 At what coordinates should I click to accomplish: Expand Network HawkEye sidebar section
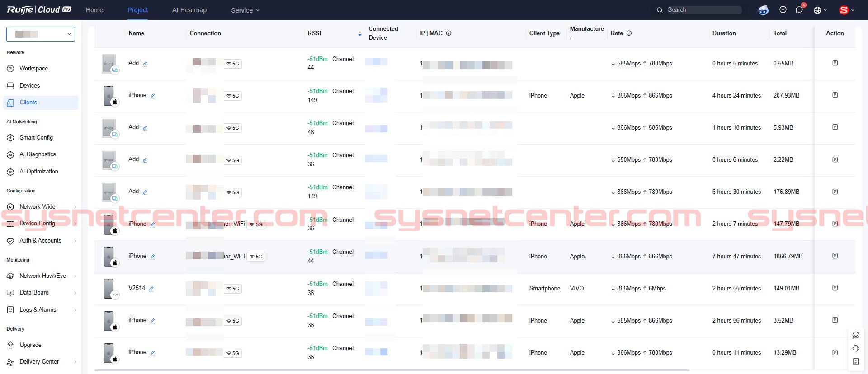point(42,276)
